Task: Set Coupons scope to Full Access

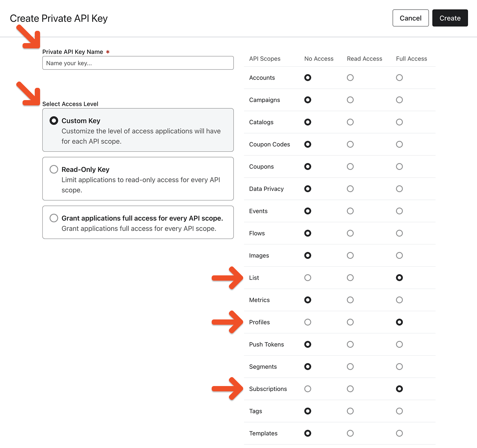Action: point(399,166)
